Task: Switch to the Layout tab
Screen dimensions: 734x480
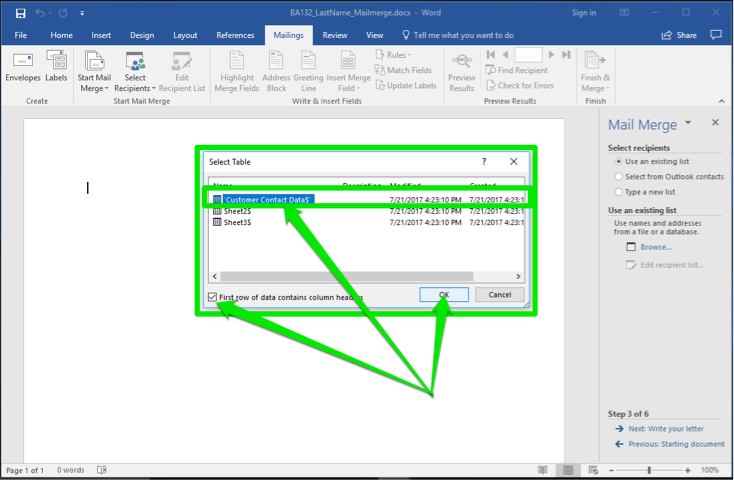Action: coord(185,35)
